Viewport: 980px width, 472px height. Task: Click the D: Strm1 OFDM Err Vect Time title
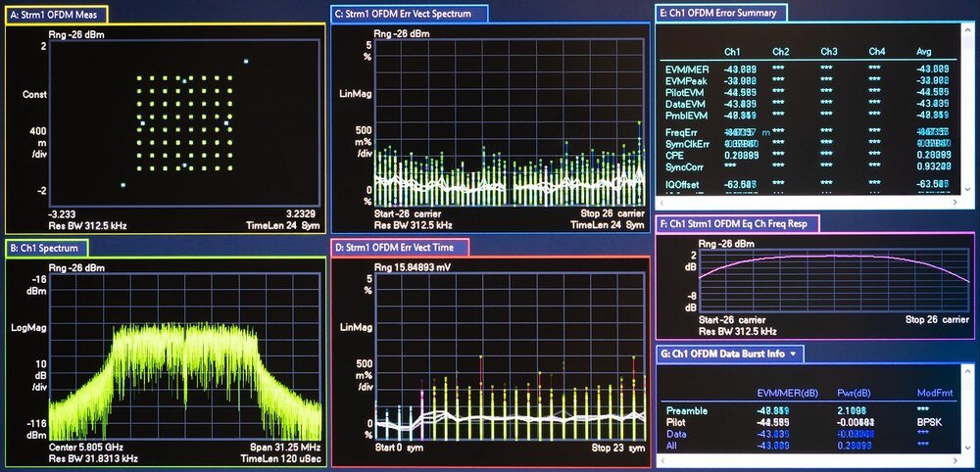pyautogui.click(x=400, y=246)
